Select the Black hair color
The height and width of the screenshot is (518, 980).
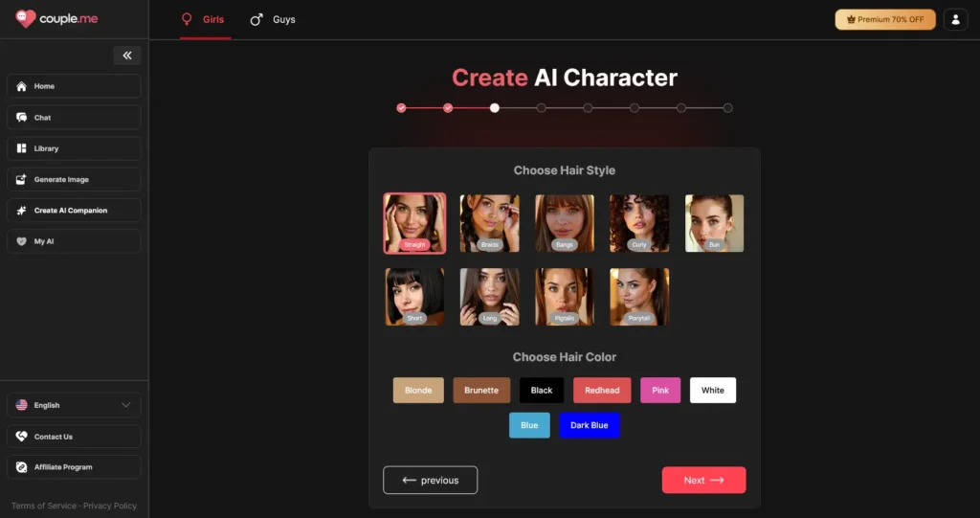pyautogui.click(x=542, y=391)
